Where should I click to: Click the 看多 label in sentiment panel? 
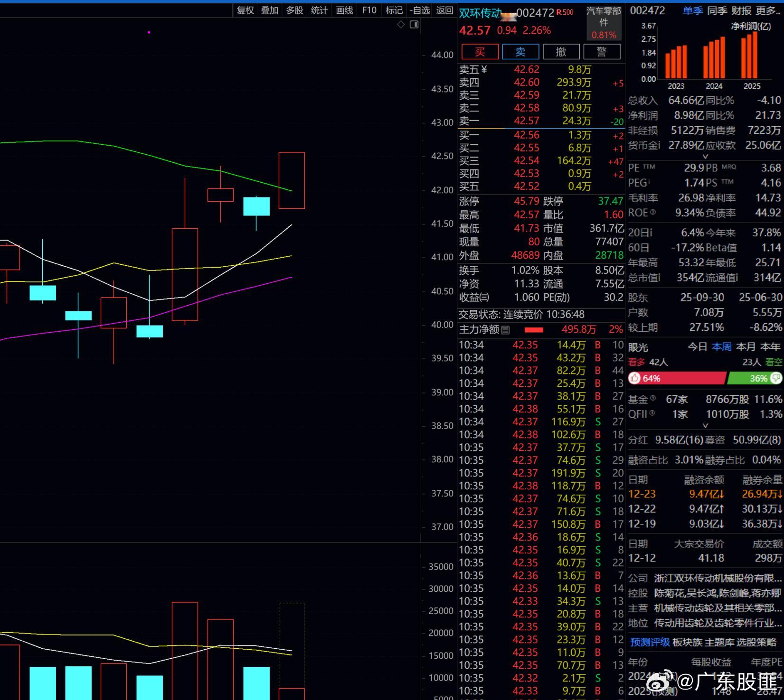(637, 362)
